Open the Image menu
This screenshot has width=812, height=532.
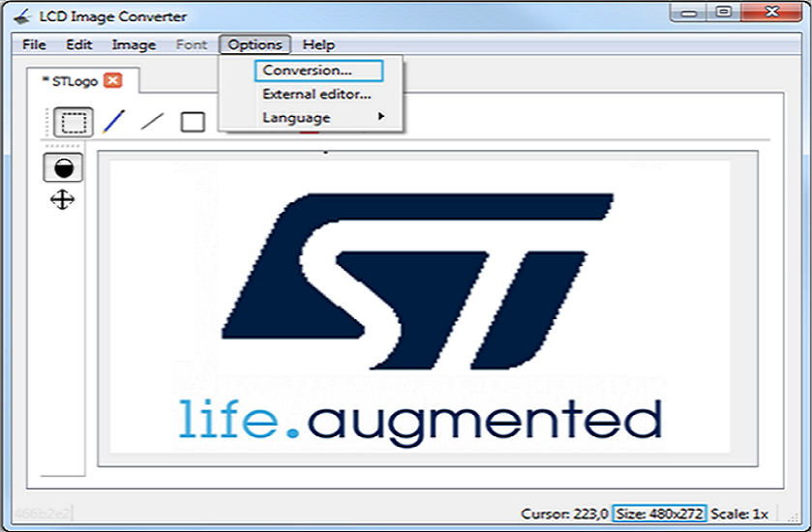(134, 44)
